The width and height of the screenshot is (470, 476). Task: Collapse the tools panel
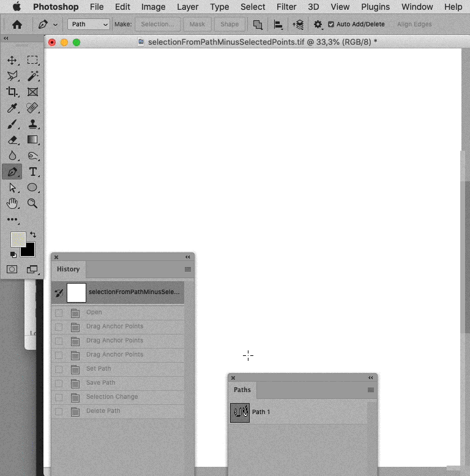click(6, 38)
